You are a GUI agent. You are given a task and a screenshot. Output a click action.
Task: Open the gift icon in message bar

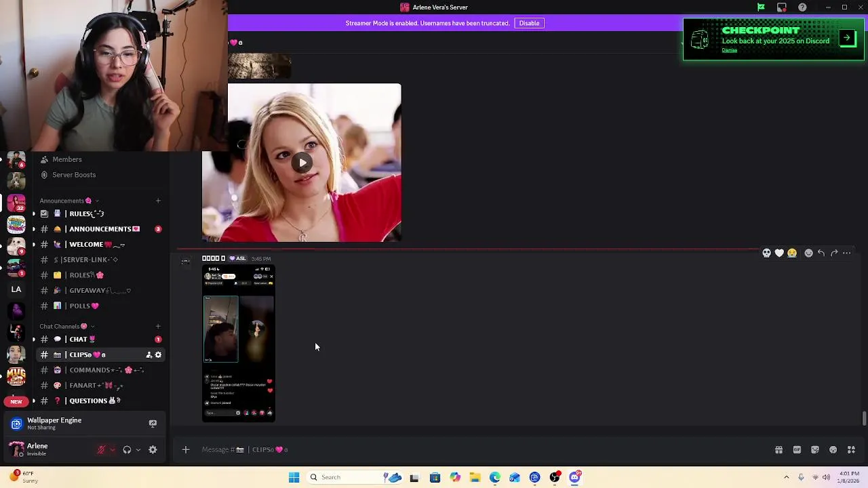pos(778,449)
